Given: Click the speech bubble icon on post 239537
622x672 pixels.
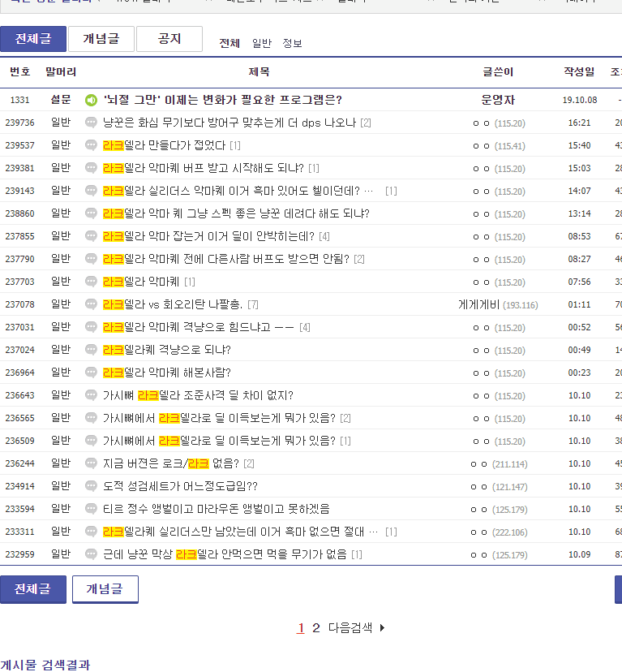Looking at the screenshot, I should click(91, 145).
